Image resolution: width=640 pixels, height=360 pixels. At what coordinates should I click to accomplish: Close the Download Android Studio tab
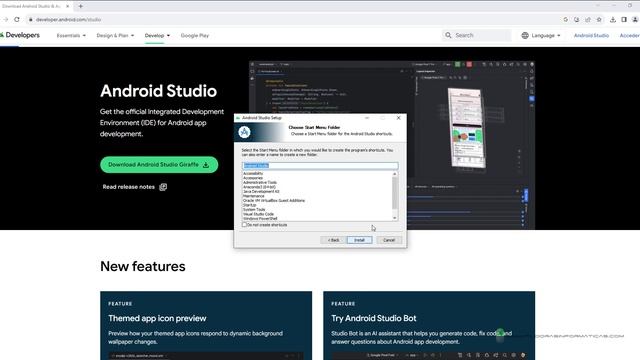pyautogui.click(x=67, y=6)
